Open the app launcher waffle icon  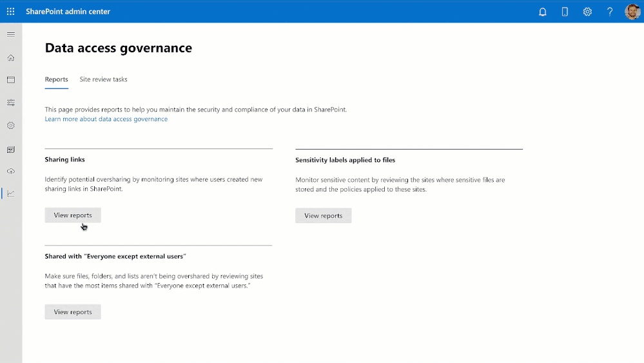pyautogui.click(x=11, y=12)
